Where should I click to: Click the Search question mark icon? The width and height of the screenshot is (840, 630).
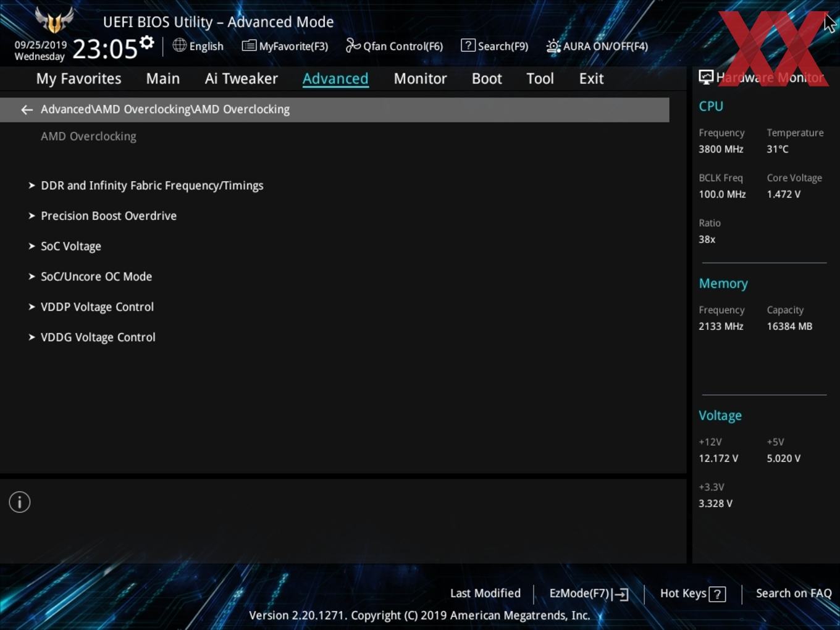468,46
